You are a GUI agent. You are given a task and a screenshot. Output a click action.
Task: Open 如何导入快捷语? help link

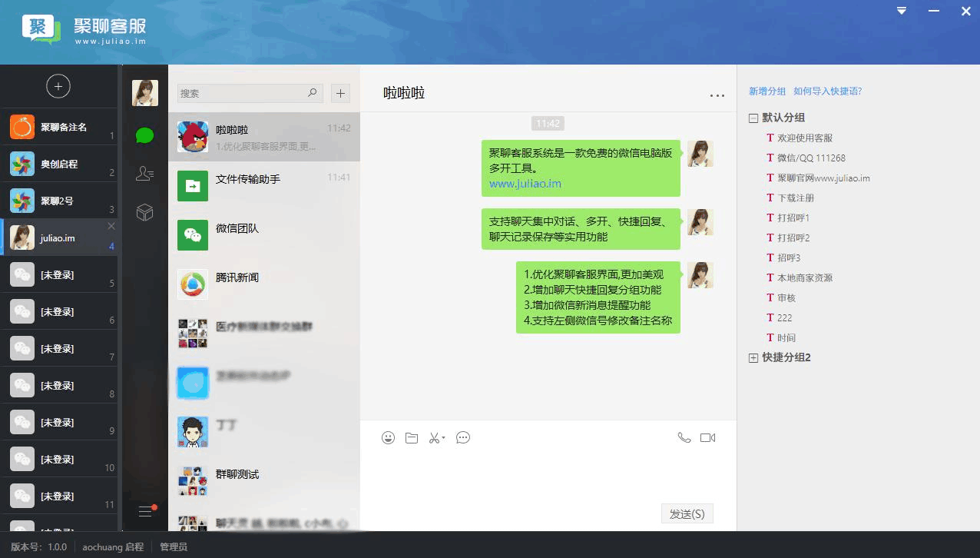coord(828,91)
